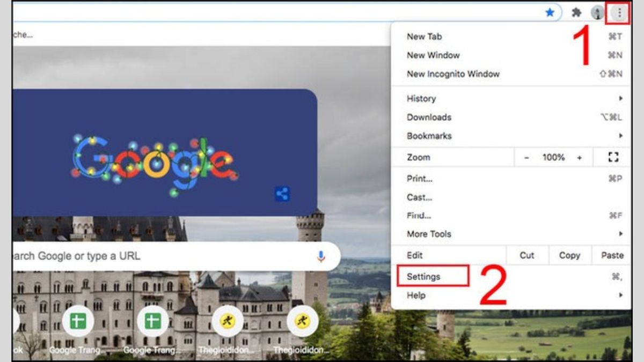644x362 pixels.
Task: Expand the Bookmarks submenu
Action: 429,136
